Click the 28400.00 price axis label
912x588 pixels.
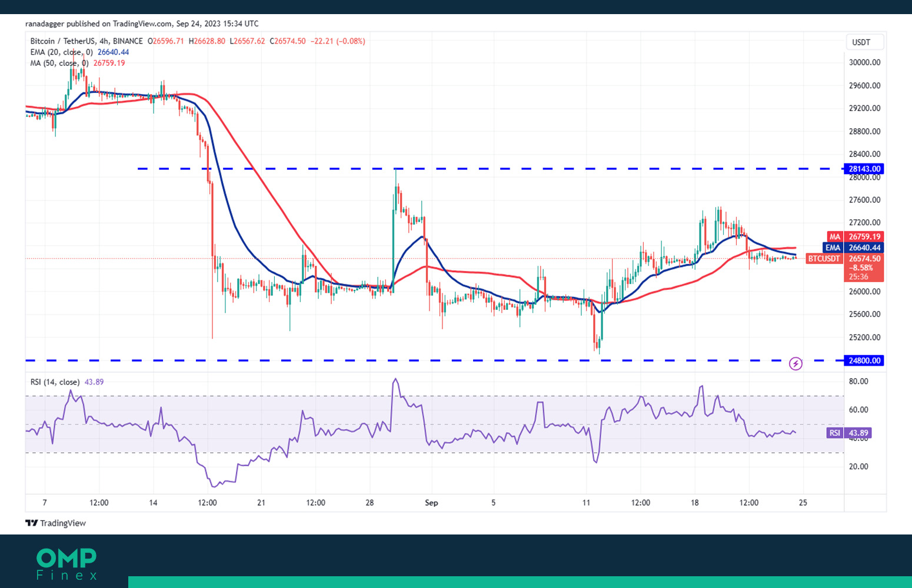tap(864, 154)
